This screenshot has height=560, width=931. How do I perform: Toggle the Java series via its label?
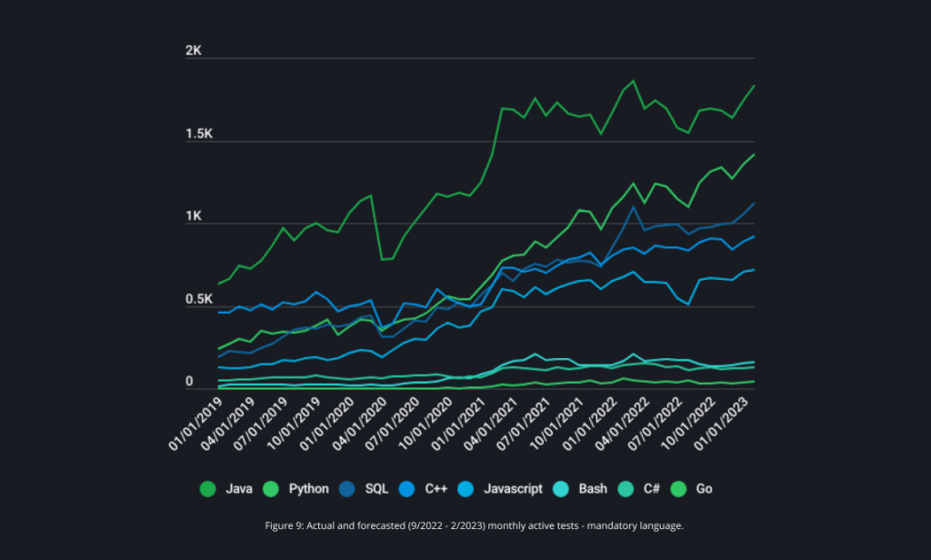(237, 489)
